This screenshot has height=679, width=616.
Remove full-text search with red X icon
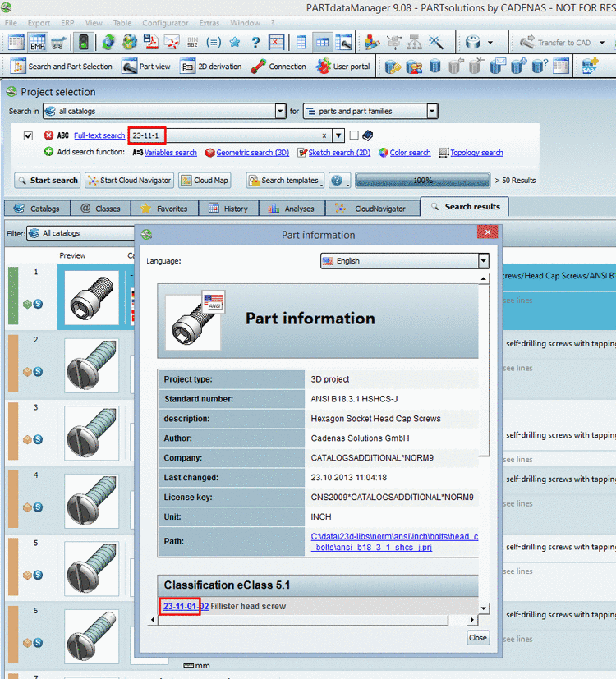48,135
